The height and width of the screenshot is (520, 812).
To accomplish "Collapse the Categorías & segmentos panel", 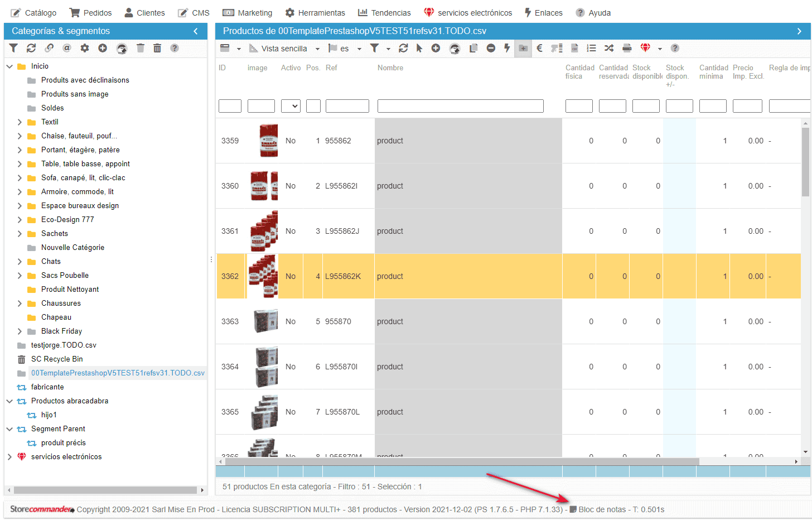I will (196, 31).
